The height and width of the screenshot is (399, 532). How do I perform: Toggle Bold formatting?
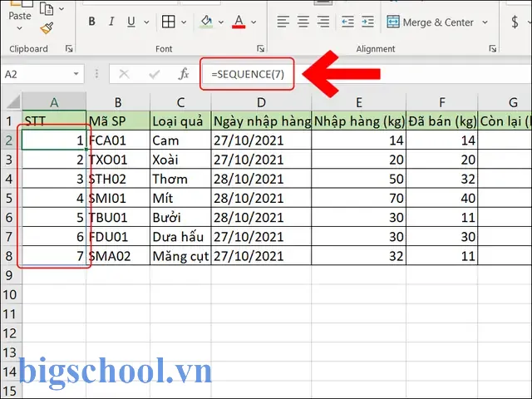[x=91, y=22]
